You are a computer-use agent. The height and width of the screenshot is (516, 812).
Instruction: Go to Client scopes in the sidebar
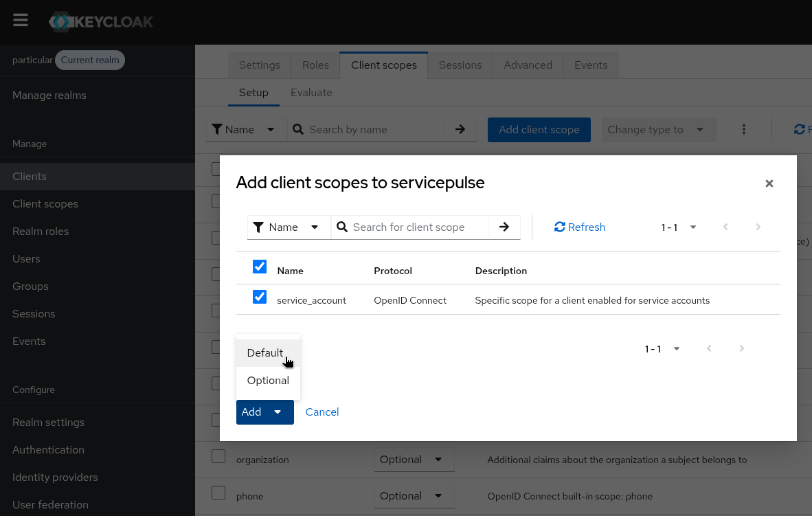pyautogui.click(x=98, y=203)
